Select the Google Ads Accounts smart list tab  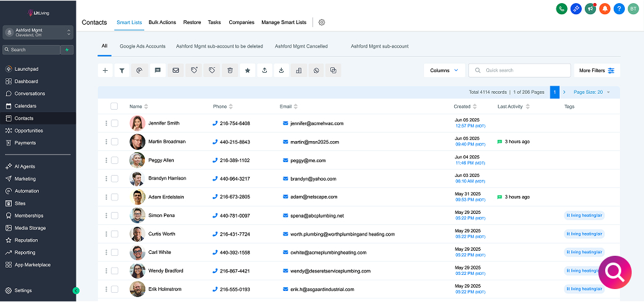(x=142, y=46)
